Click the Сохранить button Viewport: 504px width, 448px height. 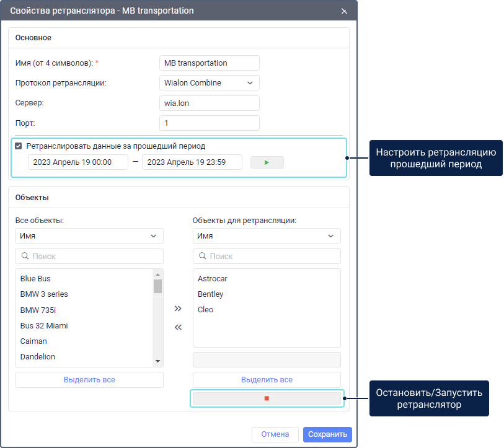click(327, 434)
